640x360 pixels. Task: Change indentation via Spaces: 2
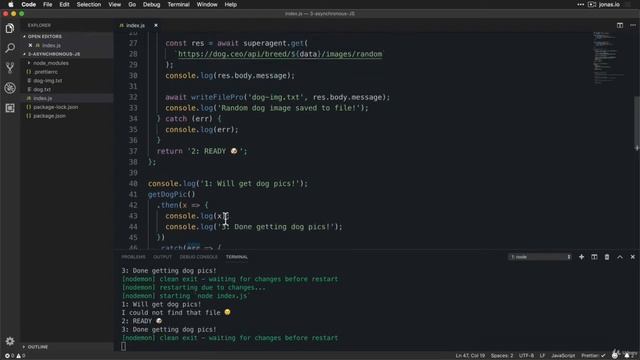point(502,356)
